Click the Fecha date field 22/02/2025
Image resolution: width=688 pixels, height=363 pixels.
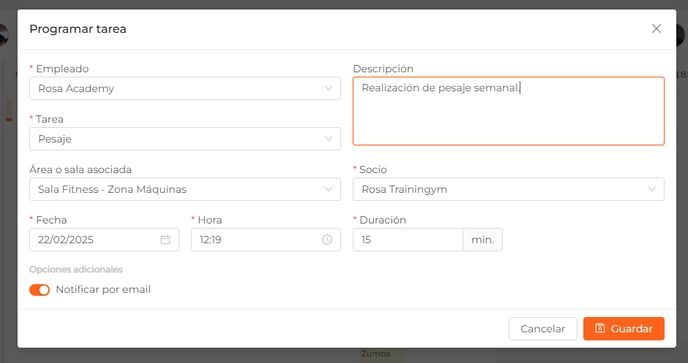pyautogui.click(x=104, y=240)
